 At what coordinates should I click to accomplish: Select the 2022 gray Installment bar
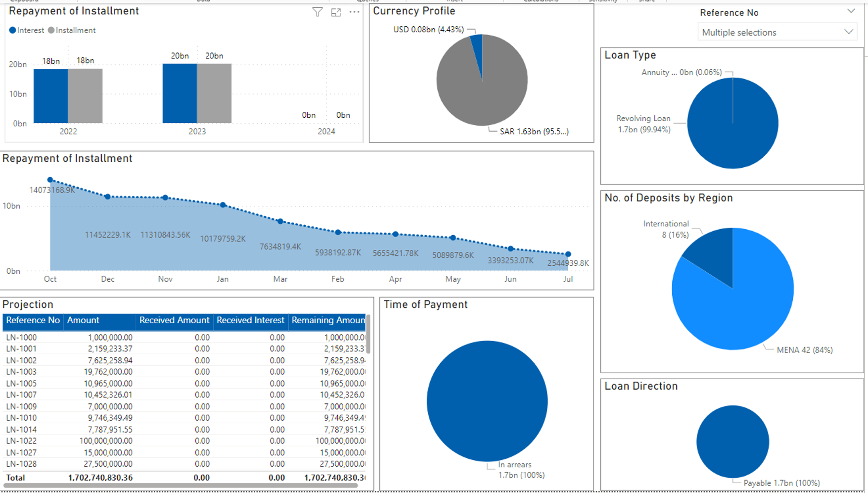[85, 96]
